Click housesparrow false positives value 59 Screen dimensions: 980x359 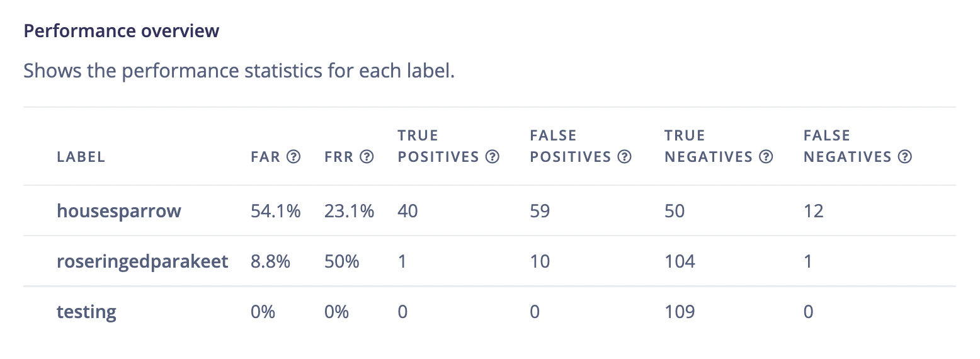coord(540,211)
